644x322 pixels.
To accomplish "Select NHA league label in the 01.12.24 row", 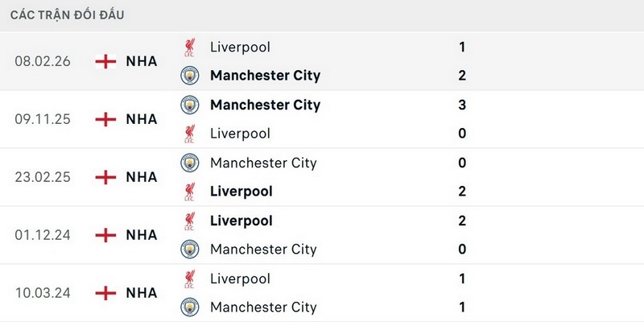I will pyautogui.click(x=142, y=235).
